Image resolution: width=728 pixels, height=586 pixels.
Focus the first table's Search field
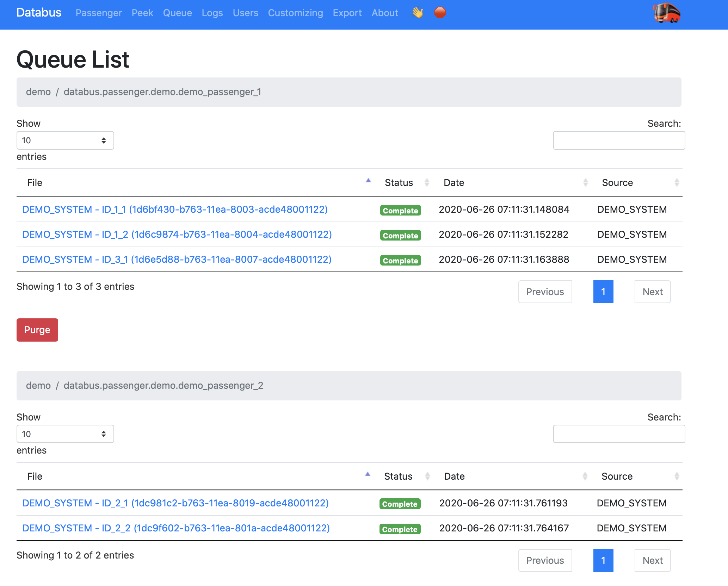click(x=619, y=141)
